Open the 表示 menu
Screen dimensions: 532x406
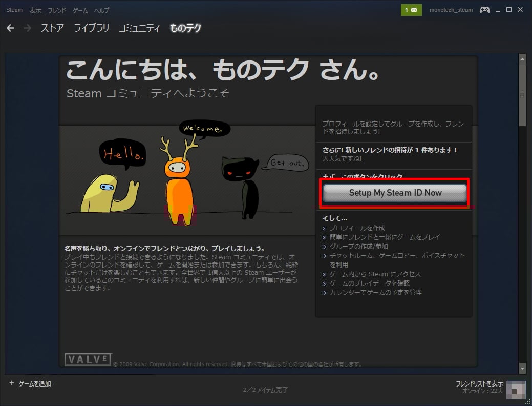coord(35,10)
